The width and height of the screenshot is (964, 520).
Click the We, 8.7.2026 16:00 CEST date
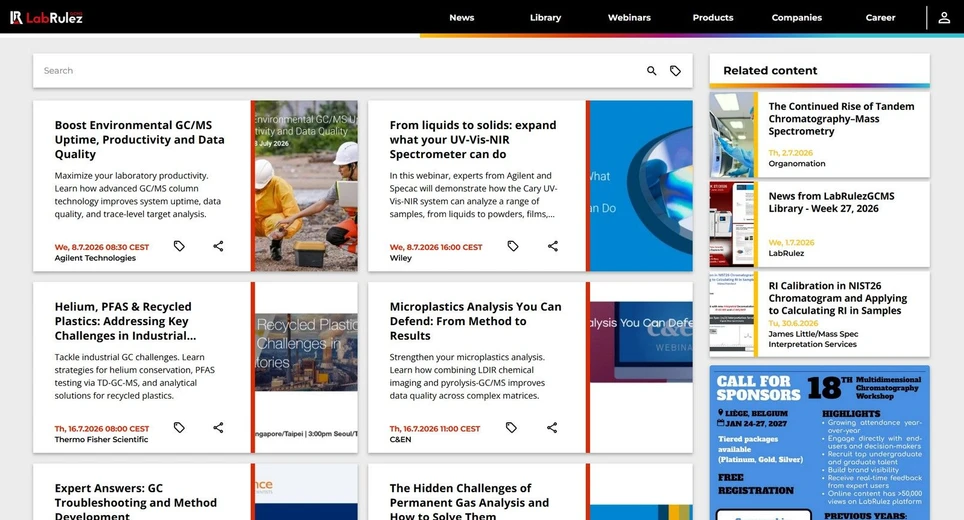pyautogui.click(x=436, y=247)
